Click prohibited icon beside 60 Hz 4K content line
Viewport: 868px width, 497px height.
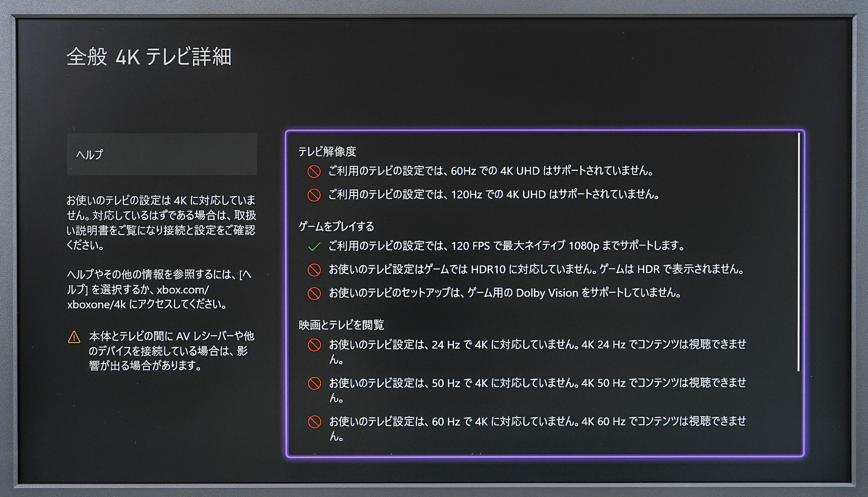pos(314,422)
